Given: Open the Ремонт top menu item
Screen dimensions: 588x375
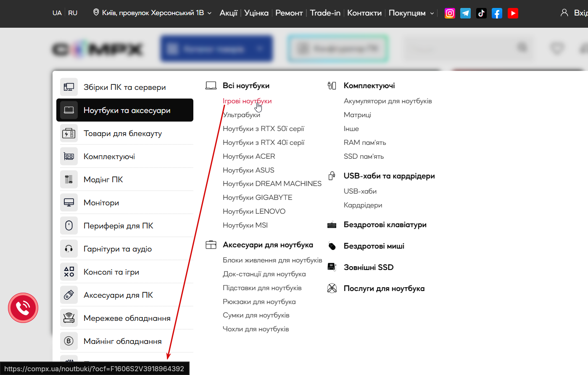Looking at the screenshot, I should [289, 13].
